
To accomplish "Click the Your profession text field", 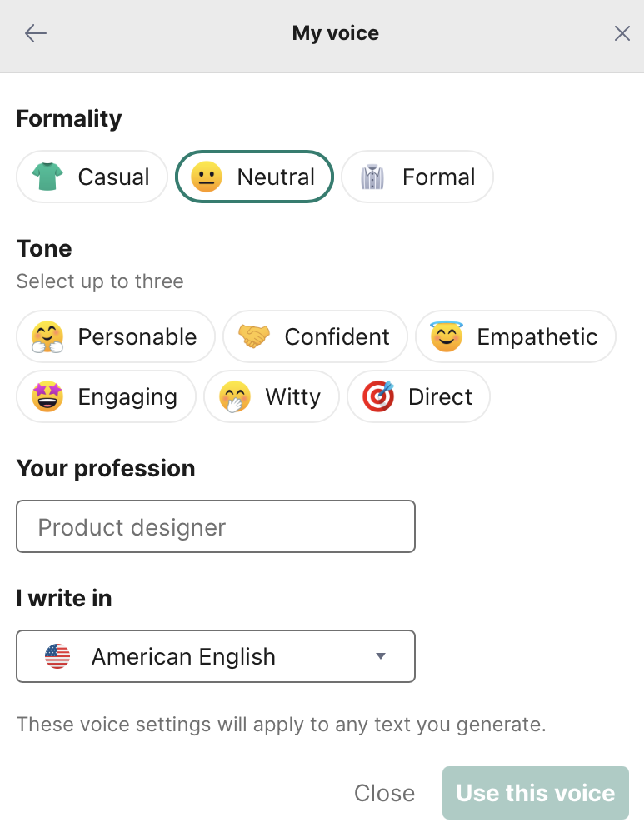I will point(216,526).
